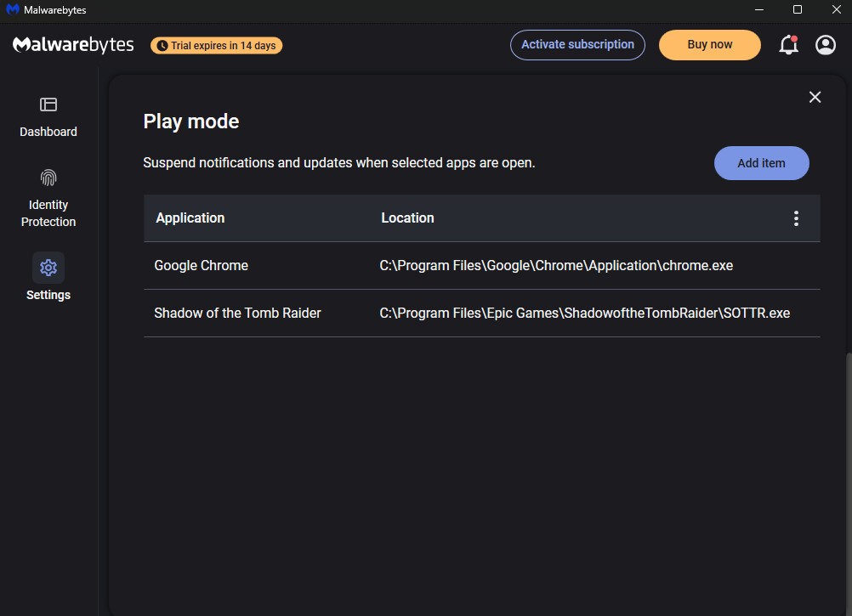Click Trial expires in 14 days badge
Viewport: 852px width, 616px height.
pyautogui.click(x=216, y=46)
